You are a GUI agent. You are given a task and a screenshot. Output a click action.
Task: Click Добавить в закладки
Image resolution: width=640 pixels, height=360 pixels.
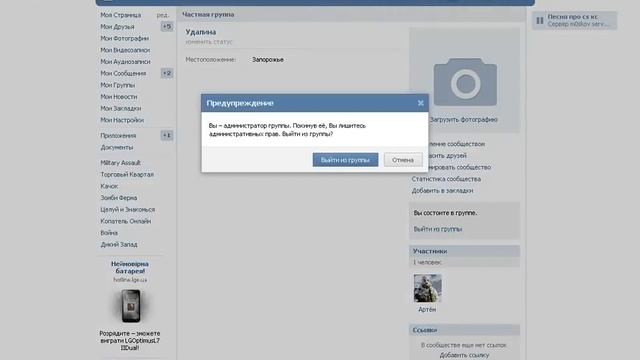(x=442, y=191)
